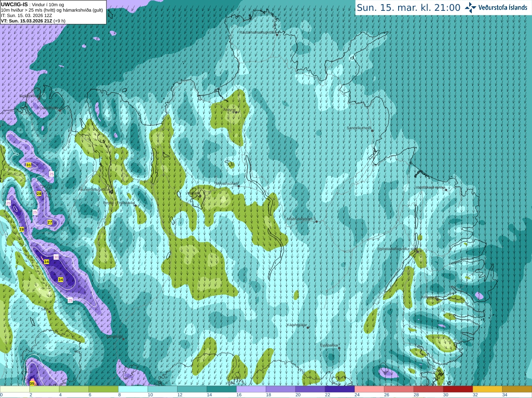This screenshot has height=398, width=532.
Task: Pick the light lavender 16–18 legend swatch
Action: 251,389
